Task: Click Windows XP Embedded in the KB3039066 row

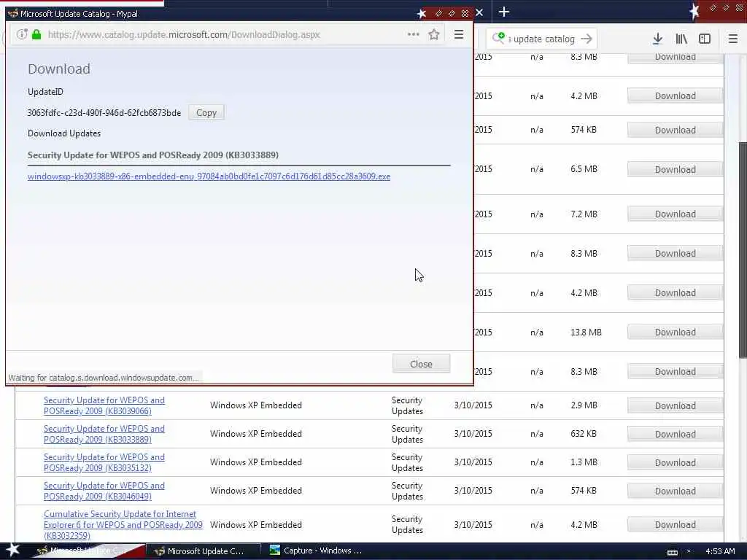Action: (256, 405)
